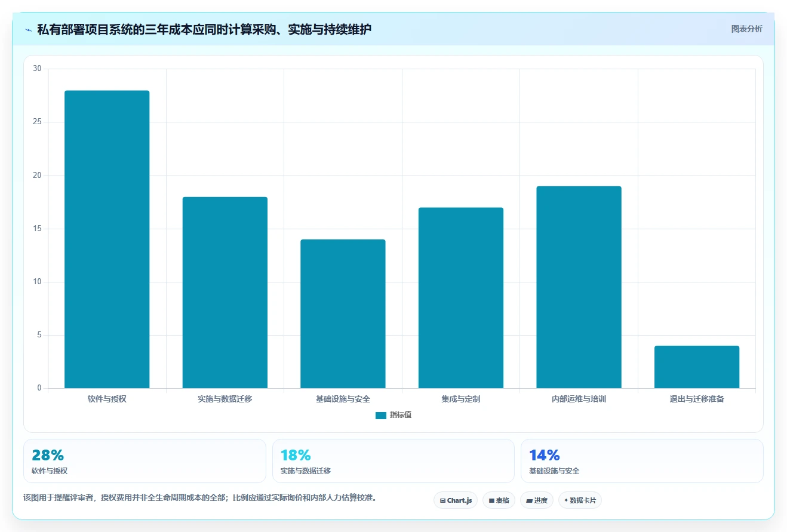Select the 数据卡片 tag pill
This screenshot has height=532, width=787.
580,500
